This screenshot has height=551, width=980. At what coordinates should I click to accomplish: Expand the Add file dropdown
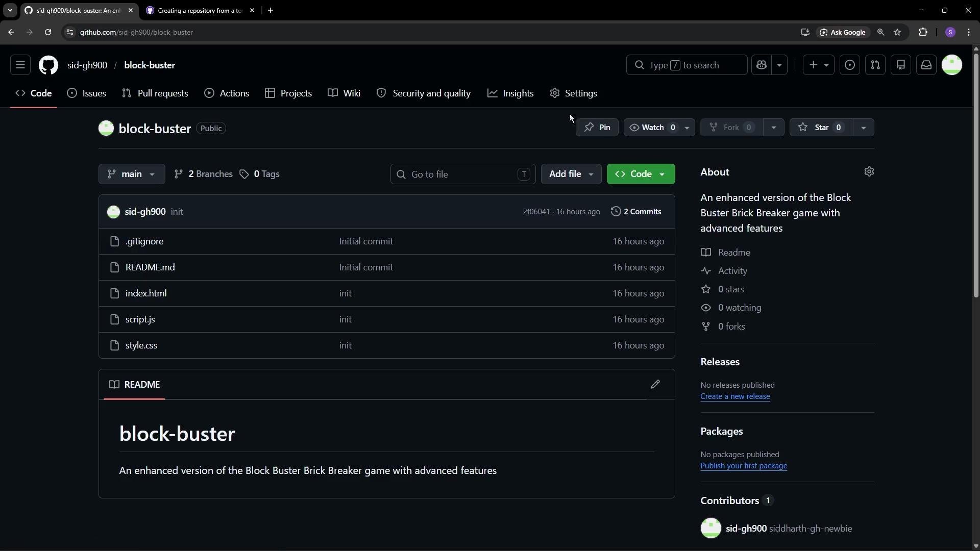(571, 174)
